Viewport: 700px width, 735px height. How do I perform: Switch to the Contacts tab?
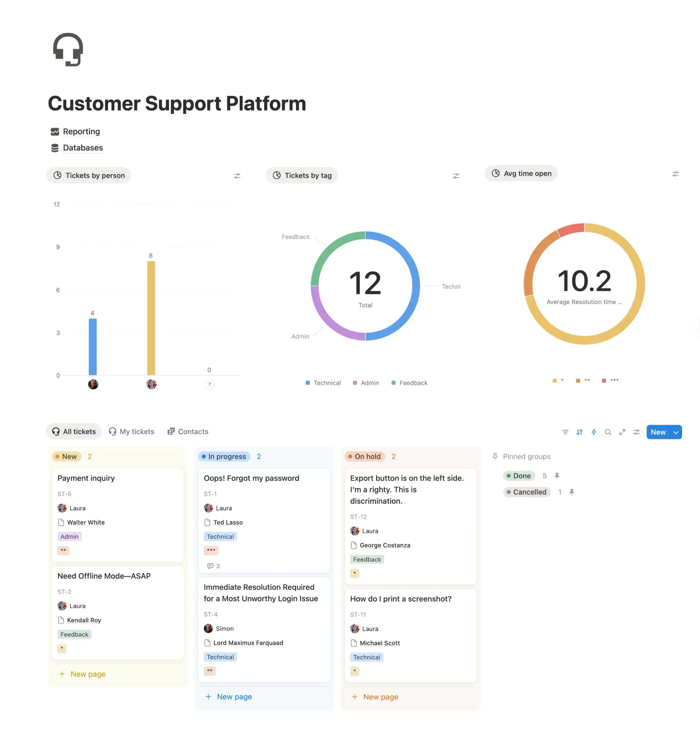188,432
